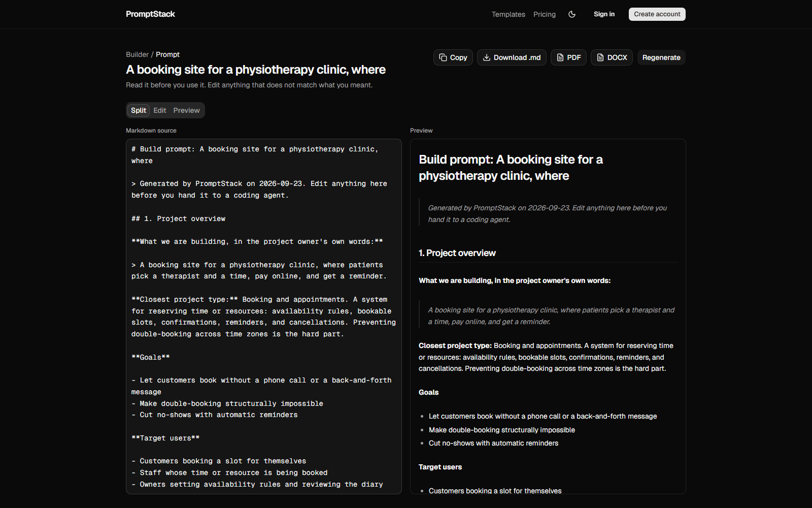812x508 pixels.
Task: Open the Builder breadcrumb link
Action: [137, 54]
